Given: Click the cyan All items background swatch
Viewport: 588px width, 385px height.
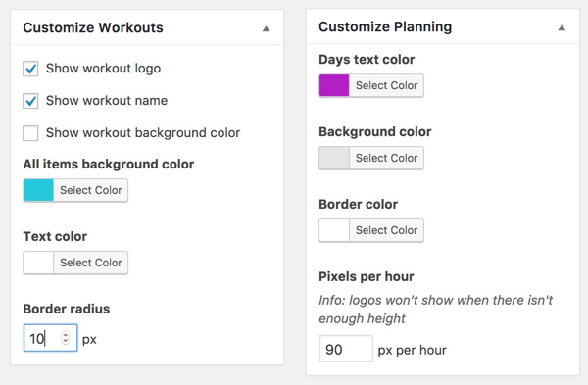Looking at the screenshot, I should (x=38, y=190).
